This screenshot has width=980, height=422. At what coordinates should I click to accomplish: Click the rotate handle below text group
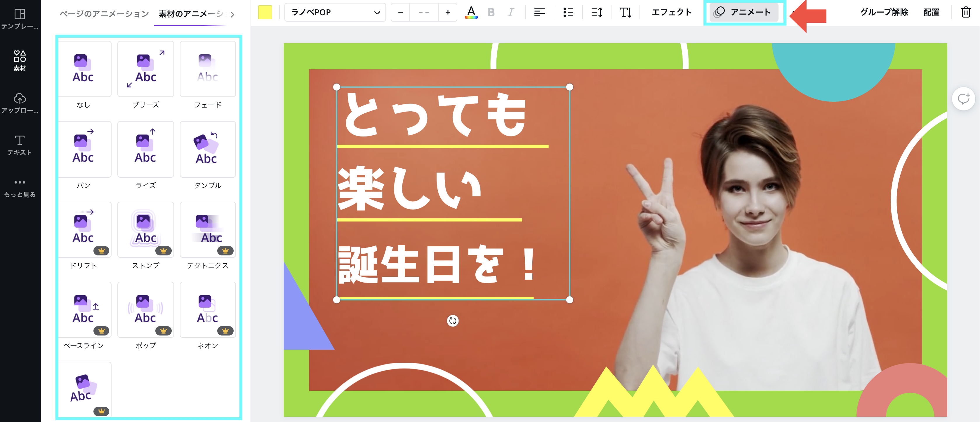pos(452,321)
